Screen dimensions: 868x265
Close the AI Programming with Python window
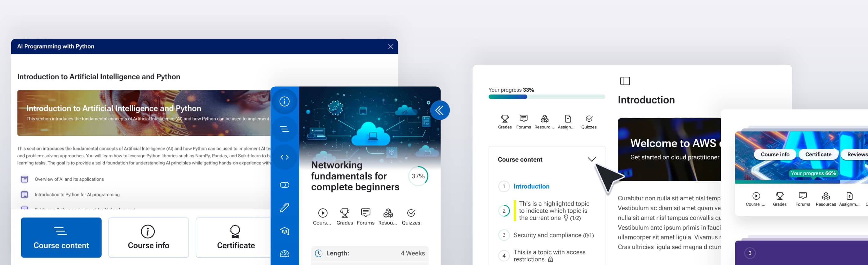tap(391, 46)
